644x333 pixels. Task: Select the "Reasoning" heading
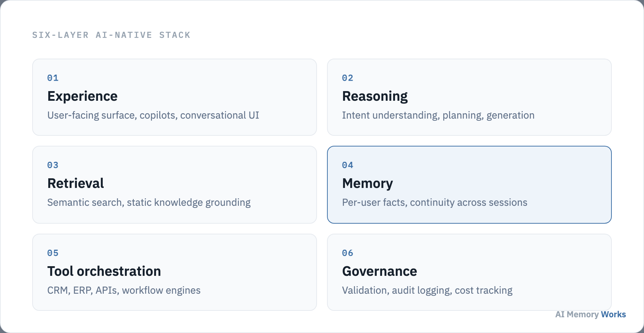[x=375, y=96]
